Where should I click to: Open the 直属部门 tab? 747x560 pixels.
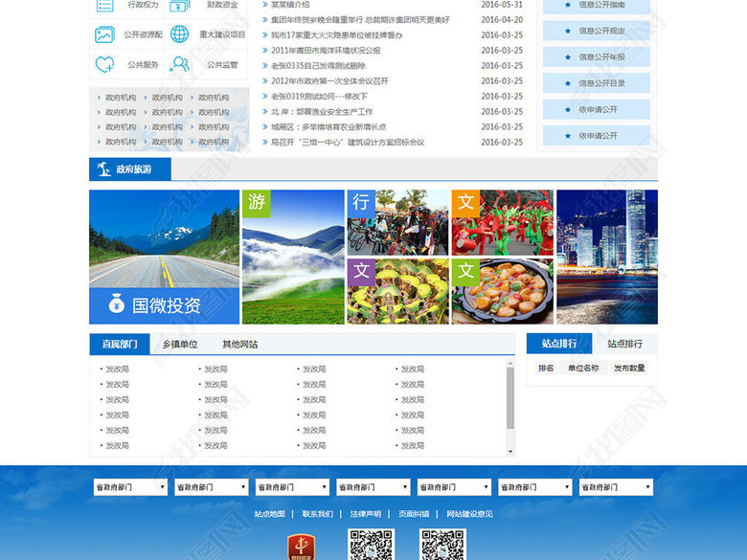point(120,344)
